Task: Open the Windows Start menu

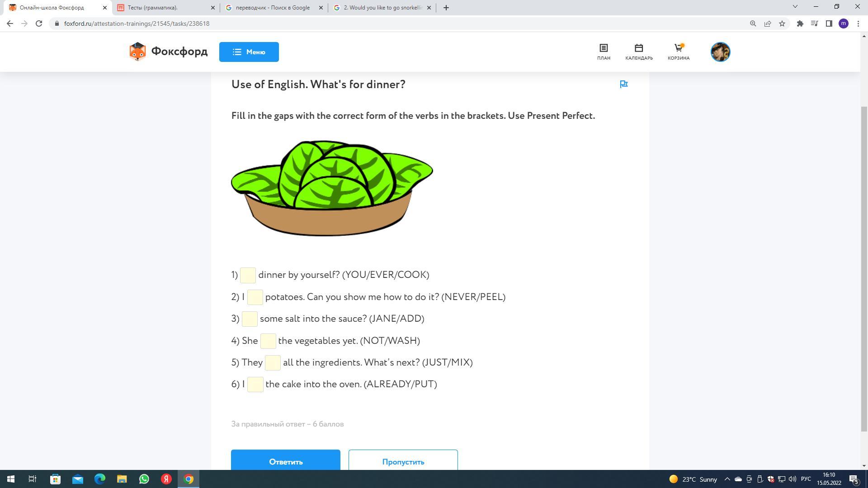Action: point(11,479)
